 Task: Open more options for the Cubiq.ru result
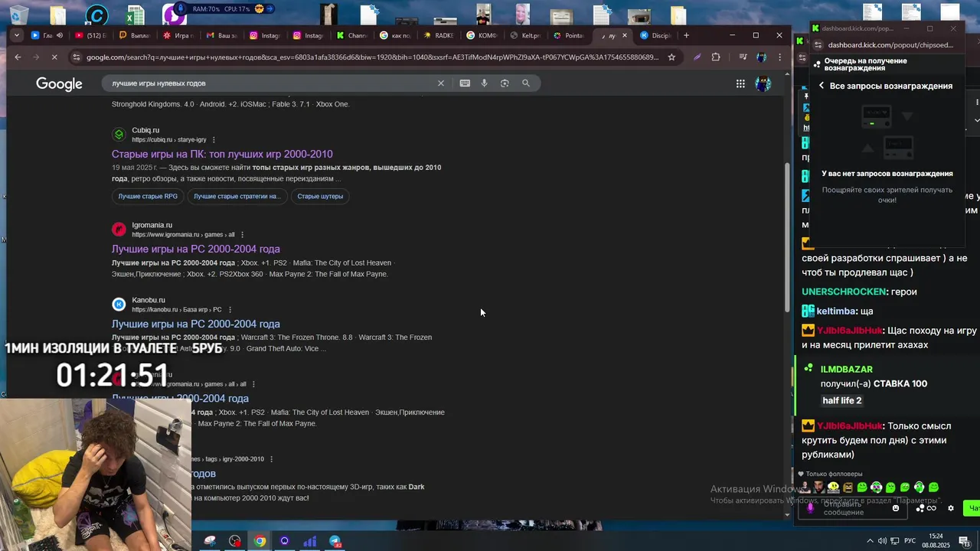click(x=214, y=140)
